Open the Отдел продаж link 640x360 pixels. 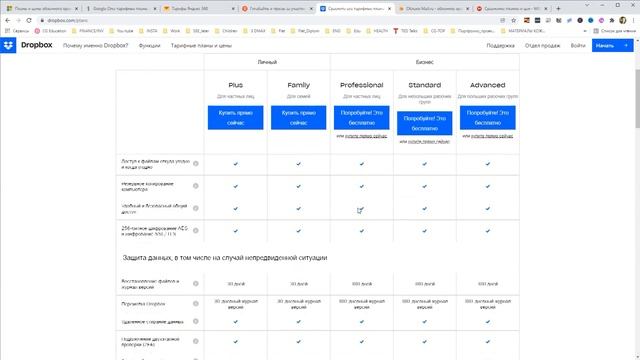tap(542, 46)
